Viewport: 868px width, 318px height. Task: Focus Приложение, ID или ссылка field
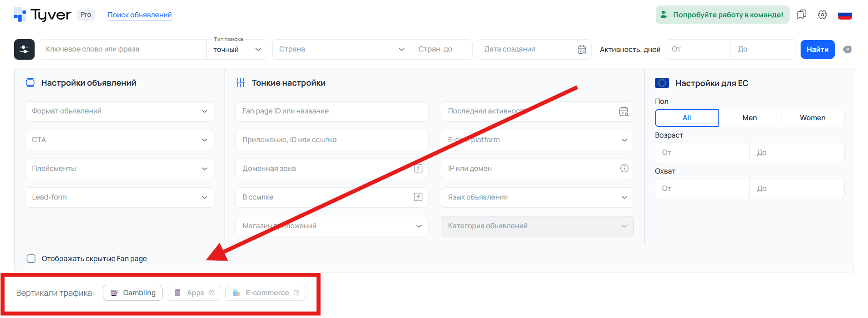(332, 140)
